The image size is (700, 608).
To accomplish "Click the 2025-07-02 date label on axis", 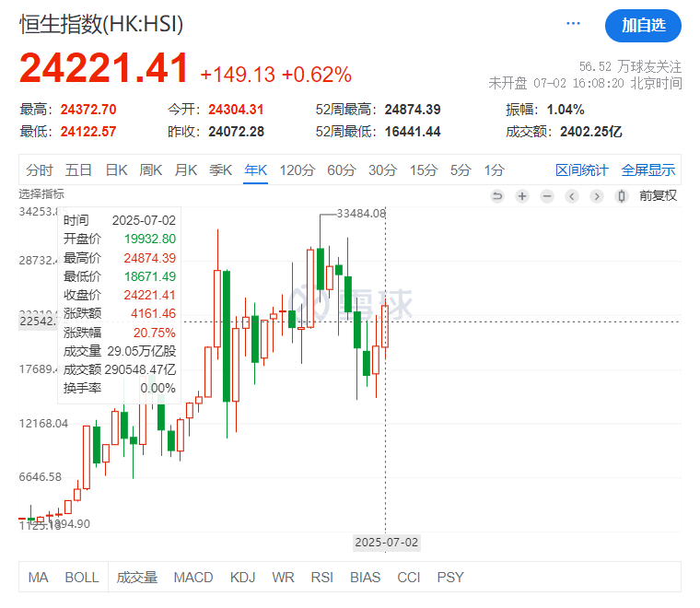I will coord(386,542).
